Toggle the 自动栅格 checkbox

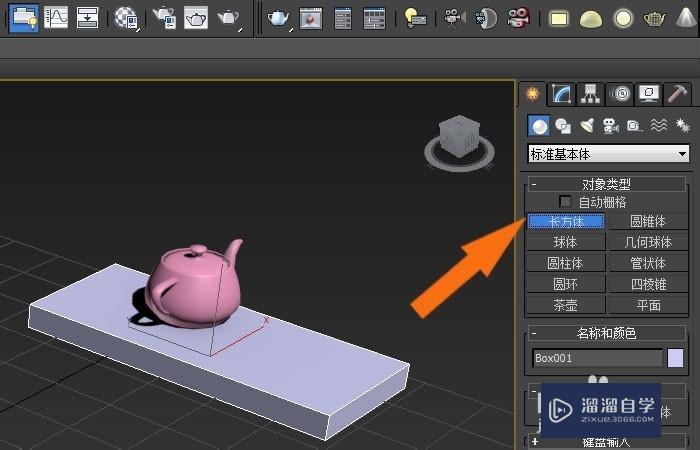(x=565, y=202)
